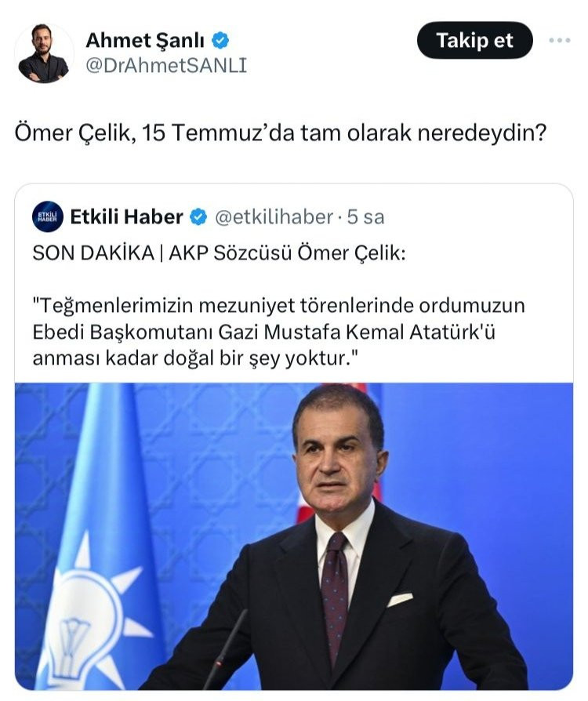588x701 pixels.
Task: Click the white pocket square on the suit
Action: click(400, 599)
